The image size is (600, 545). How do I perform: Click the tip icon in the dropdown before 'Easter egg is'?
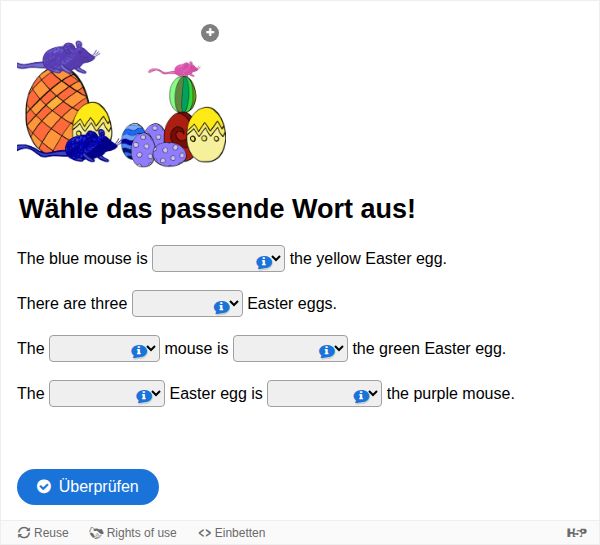click(143, 396)
